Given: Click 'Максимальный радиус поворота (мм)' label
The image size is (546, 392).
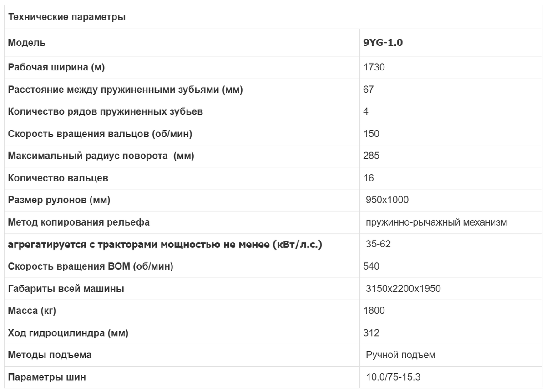Looking at the screenshot, I should click(101, 156).
